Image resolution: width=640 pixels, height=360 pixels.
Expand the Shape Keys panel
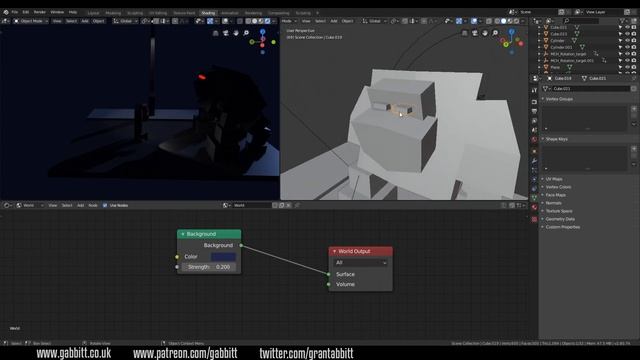[557, 139]
